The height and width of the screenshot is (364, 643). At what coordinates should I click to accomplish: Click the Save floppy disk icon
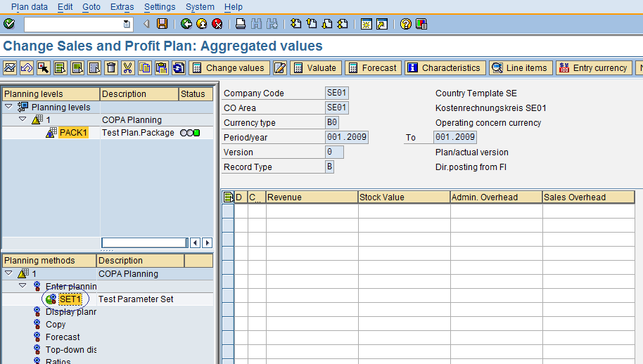(x=163, y=24)
